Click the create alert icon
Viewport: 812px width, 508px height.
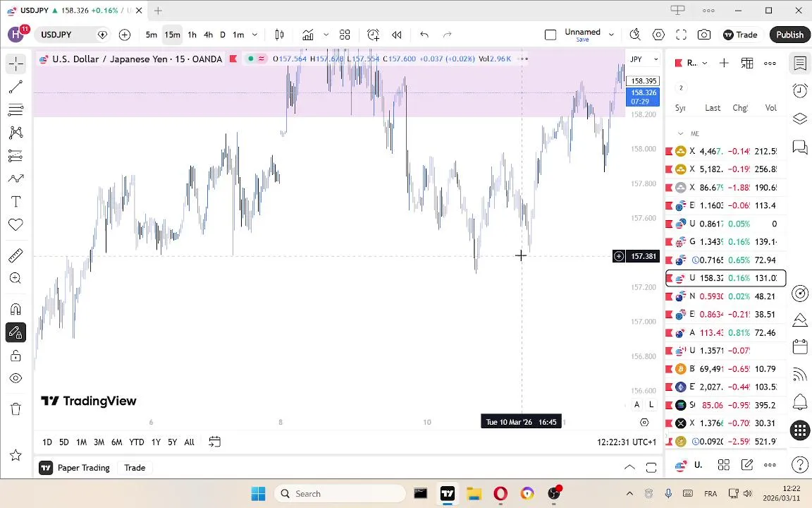374,35
